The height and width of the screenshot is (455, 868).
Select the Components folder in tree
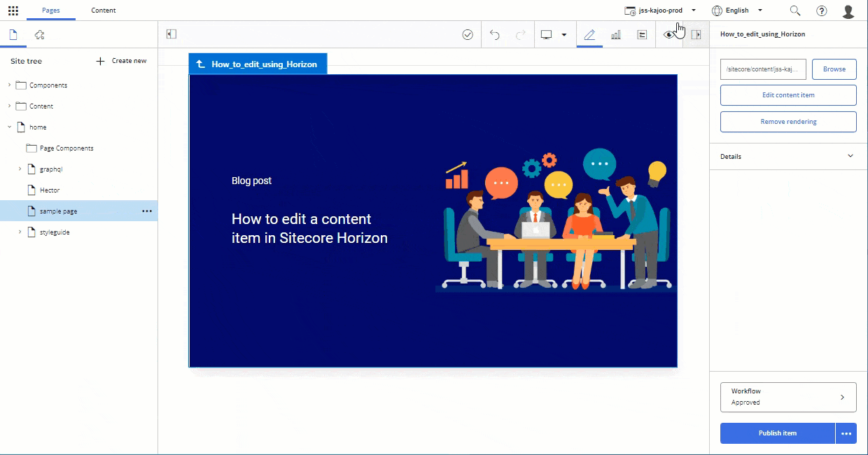[x=48, y=85]
